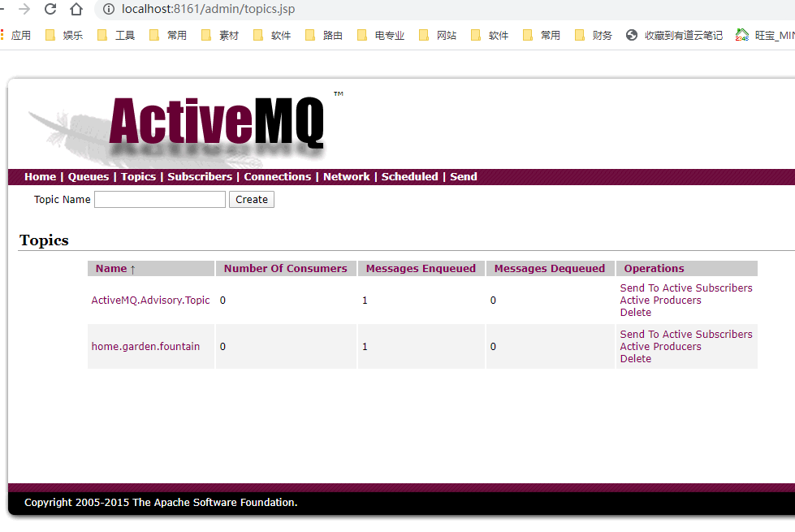795x532 pixels.
Task: Click the browser forward arrow
Action: coord(24,9)
